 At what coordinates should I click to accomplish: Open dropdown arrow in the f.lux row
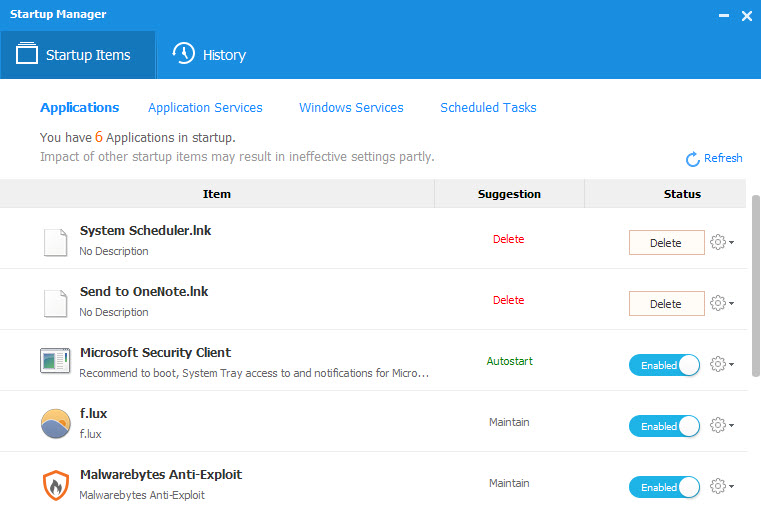pos(731,426)
